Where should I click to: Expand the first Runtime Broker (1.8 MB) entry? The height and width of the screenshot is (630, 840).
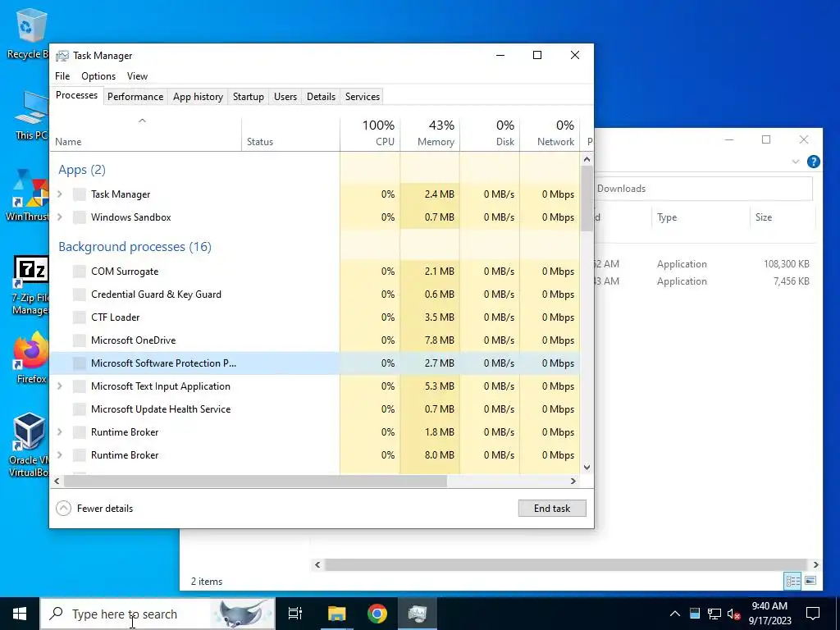(x=60, y=431)
